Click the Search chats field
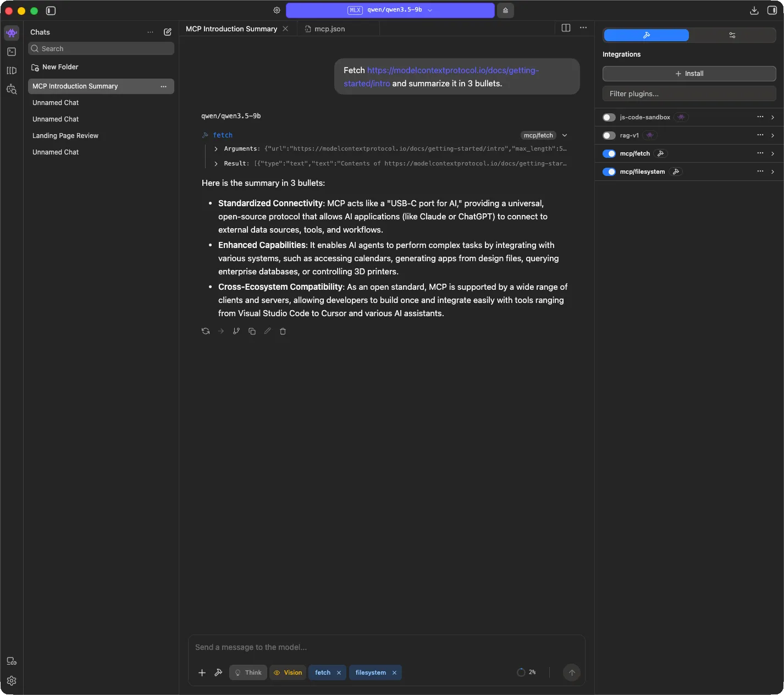Screen dimensions: 784x695 click(x=101, y=48)
